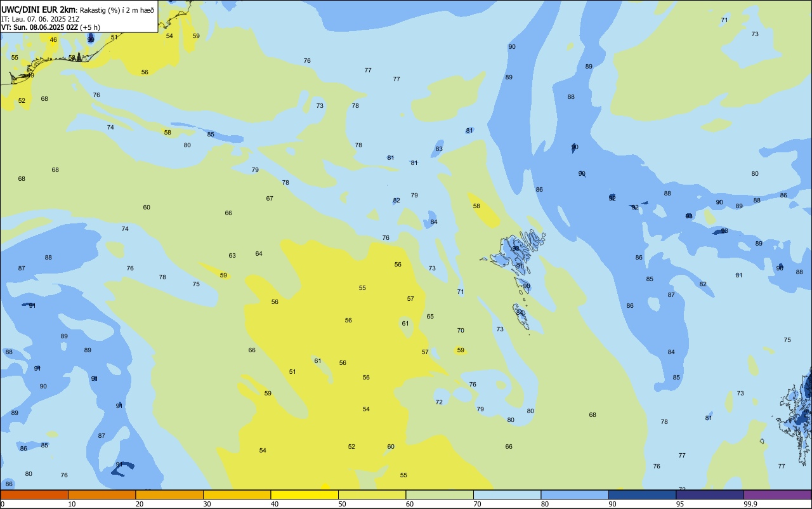Click the title text "UWC/DINI EUR 2km"
This screenshot has width=812, height=509.
pyautogui.click(x=39, y=10)
